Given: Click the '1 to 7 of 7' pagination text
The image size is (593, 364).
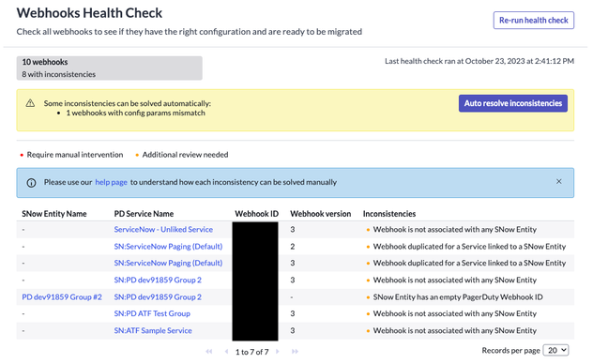Looking at the screenshot, I should coord(251,352).
